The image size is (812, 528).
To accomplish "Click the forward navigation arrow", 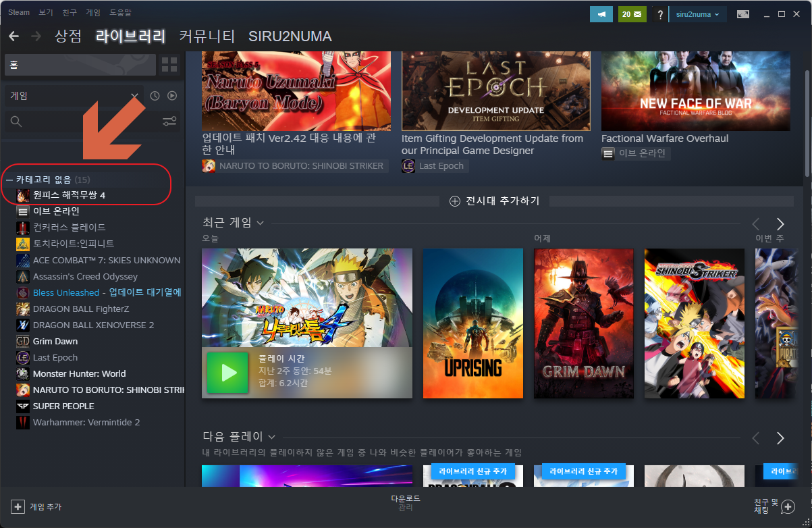I will [36, 36].
